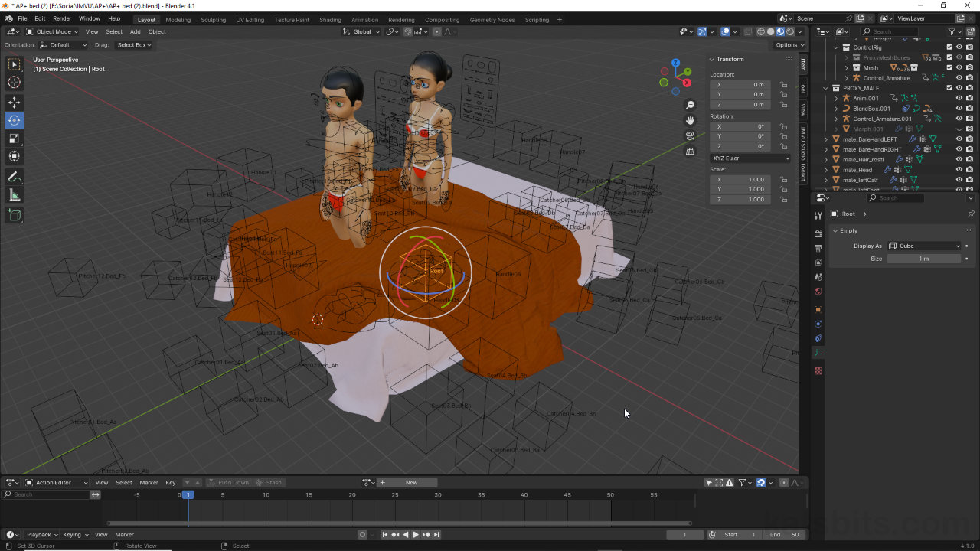980x551 pixels.
Task: Open the Add menu in viewport header
Action: tap(135, 31)
